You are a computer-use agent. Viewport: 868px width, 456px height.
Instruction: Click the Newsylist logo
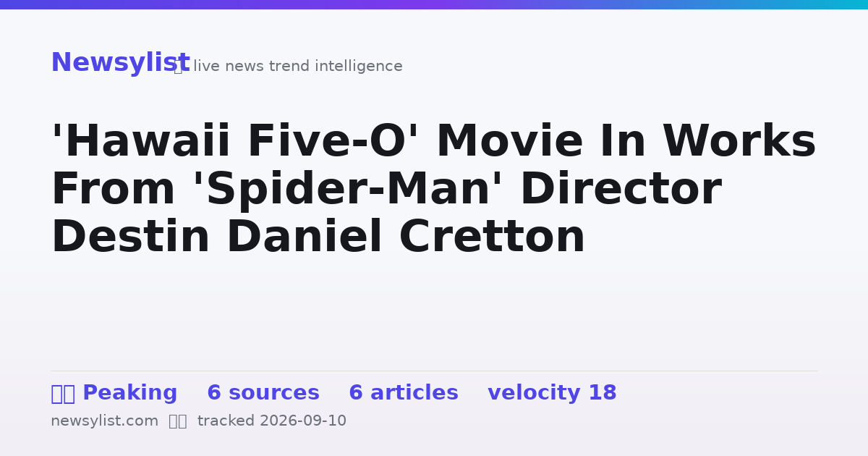[x=120, y=63]
